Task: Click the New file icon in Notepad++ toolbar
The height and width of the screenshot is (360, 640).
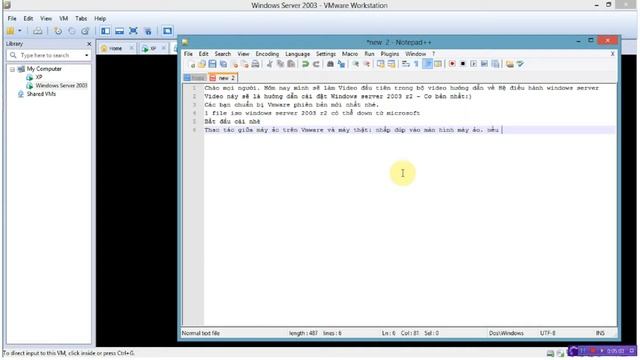Action: pyautogui.click(x=192, y=64)
